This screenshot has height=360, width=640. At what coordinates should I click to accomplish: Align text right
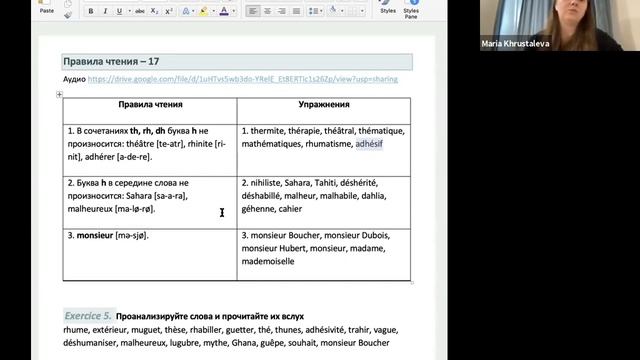coord(282,11)
